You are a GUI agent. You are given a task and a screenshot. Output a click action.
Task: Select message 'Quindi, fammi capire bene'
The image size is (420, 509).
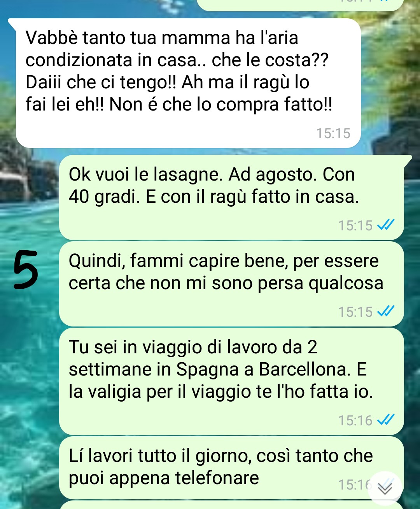(231, 284)
